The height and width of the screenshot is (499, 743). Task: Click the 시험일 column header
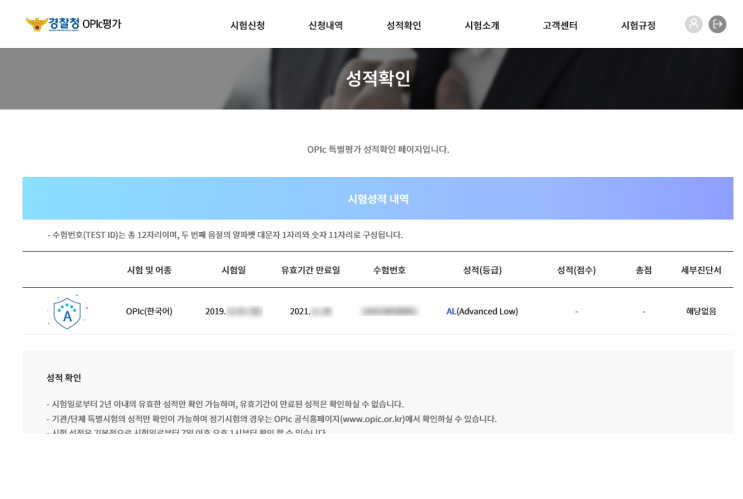click(234, 270)
